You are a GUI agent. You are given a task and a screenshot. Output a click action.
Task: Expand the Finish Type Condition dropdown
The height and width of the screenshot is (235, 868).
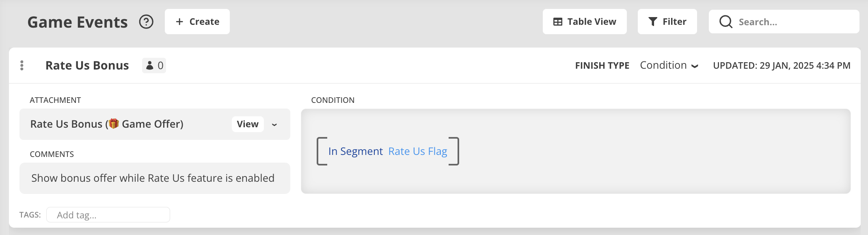coord(669,65)
